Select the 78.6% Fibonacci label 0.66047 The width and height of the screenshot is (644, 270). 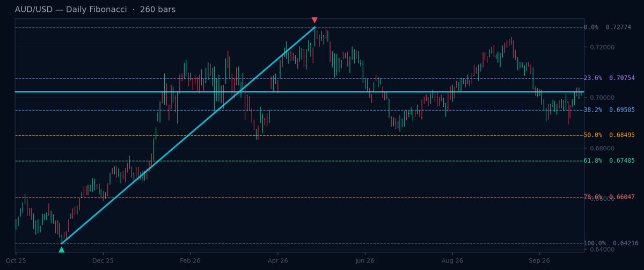(x=609, y=197)
